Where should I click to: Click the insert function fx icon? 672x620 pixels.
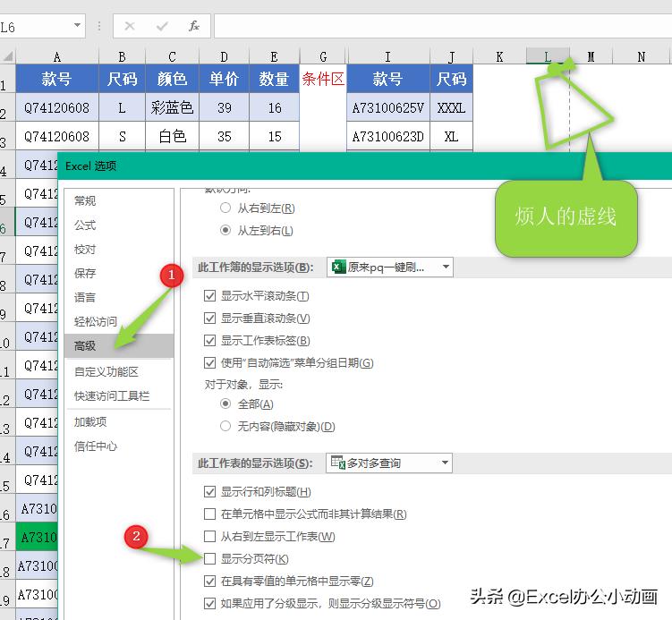(194, 27)
